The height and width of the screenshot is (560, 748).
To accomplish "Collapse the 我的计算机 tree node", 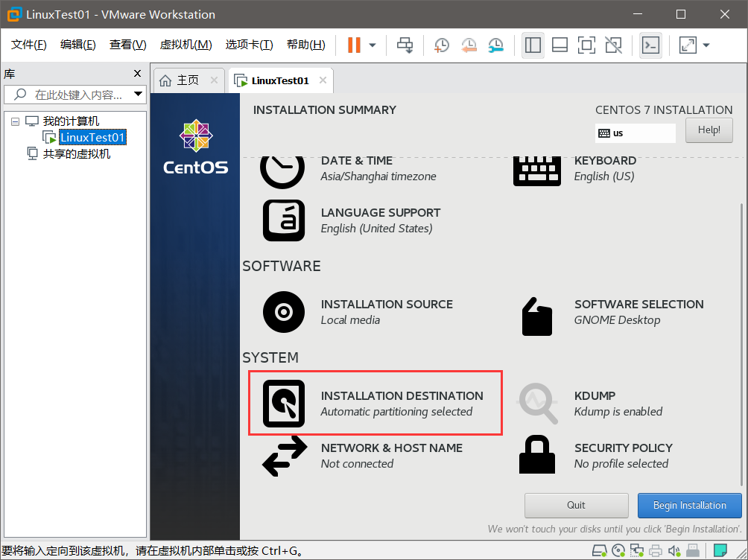I will pos(15,121).
